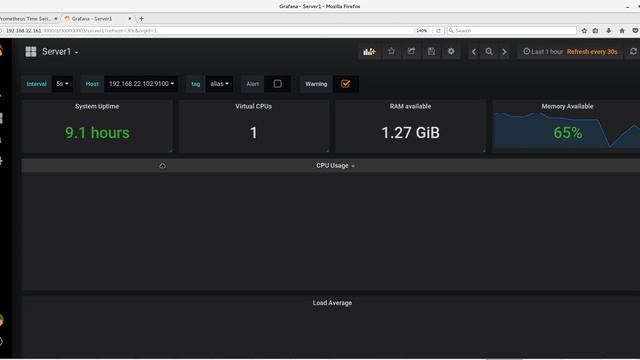Save the dashboard with the floppy icon
The image size is (640, 360).
[431, 51]
